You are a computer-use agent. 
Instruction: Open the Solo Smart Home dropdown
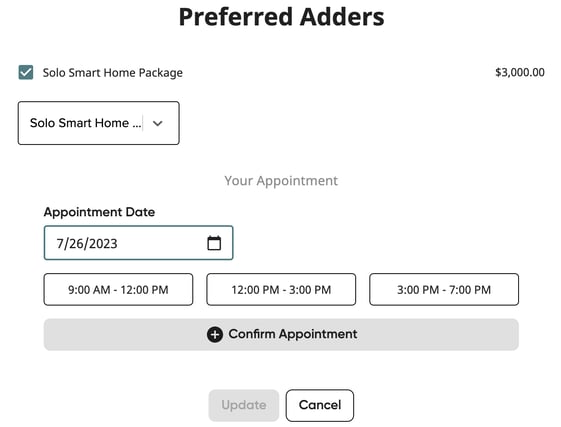98,123
